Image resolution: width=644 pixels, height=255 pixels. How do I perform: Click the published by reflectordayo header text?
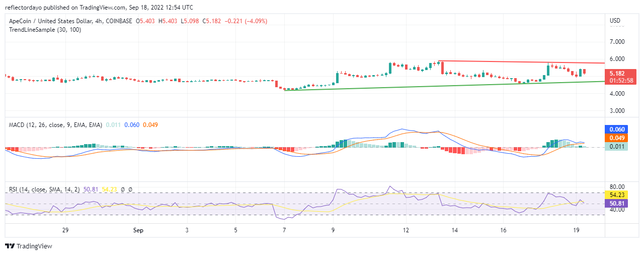coord(99,8)
